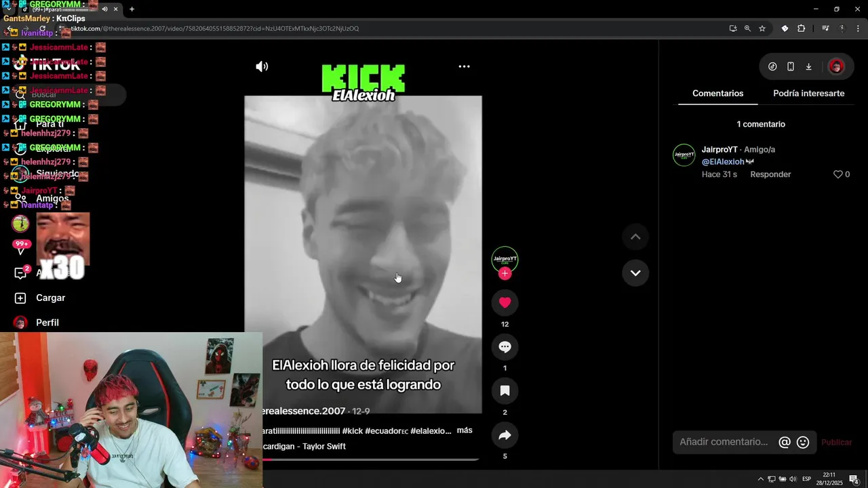Mute tab via the tab speaker icon
Screen dimensions: 868x488
coord(104,9)
